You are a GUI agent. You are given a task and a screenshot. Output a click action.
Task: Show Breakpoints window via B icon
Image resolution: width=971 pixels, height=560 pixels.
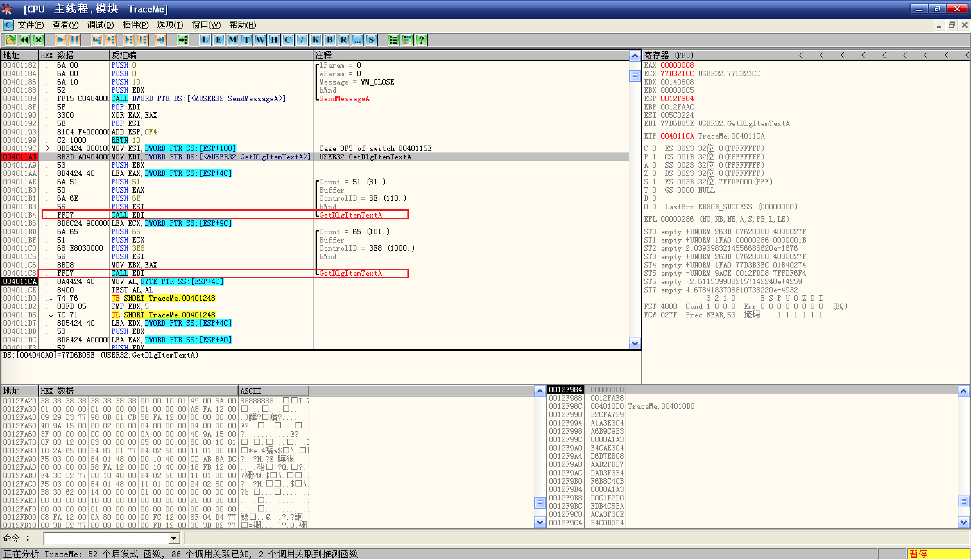[x=329, y=40]
